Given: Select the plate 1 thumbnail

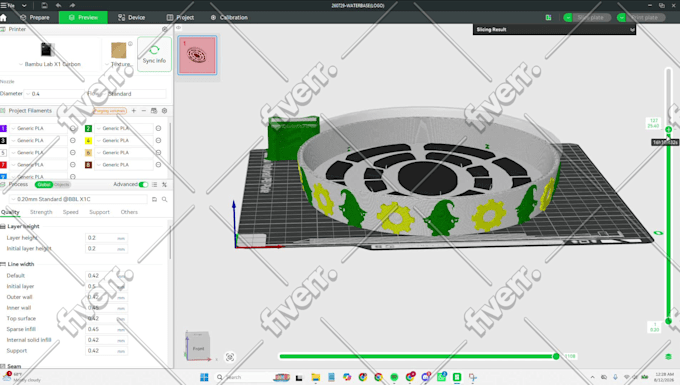Looking at the screenshot, I should 197,55.
